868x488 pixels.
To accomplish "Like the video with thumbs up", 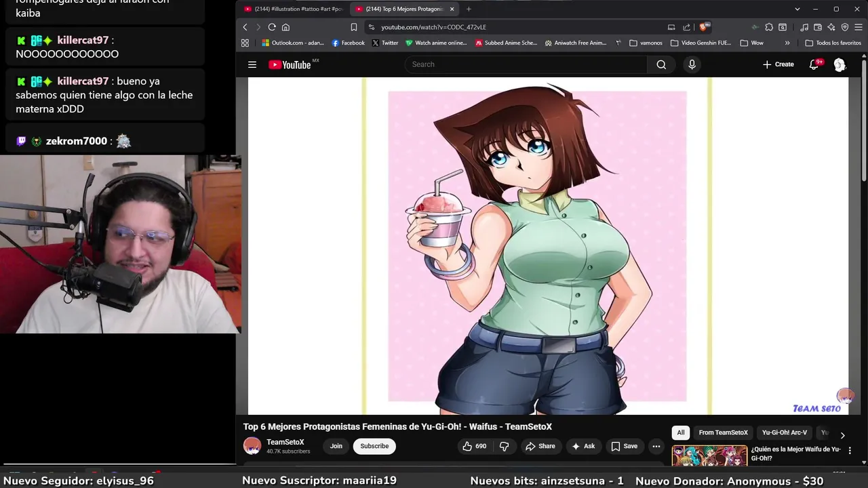I will pyautogui.click(x=474, y=446).
